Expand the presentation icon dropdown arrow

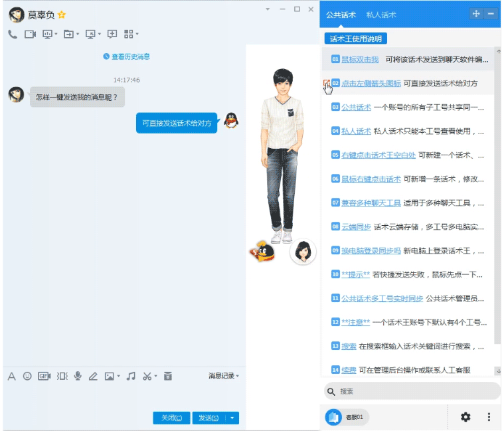tap(56, 34)
